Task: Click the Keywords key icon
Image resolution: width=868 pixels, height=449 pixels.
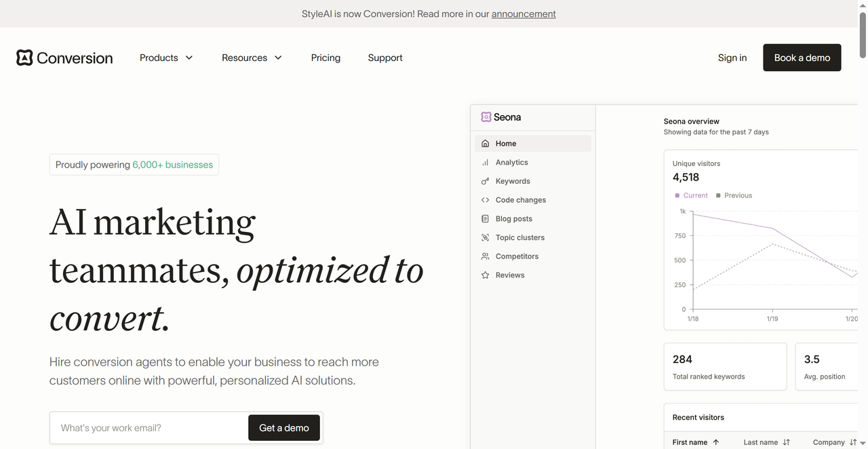Action: 485,181
